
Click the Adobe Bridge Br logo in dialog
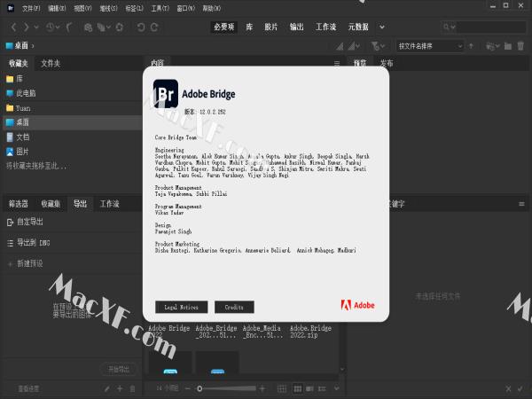[x=166, y=94]
